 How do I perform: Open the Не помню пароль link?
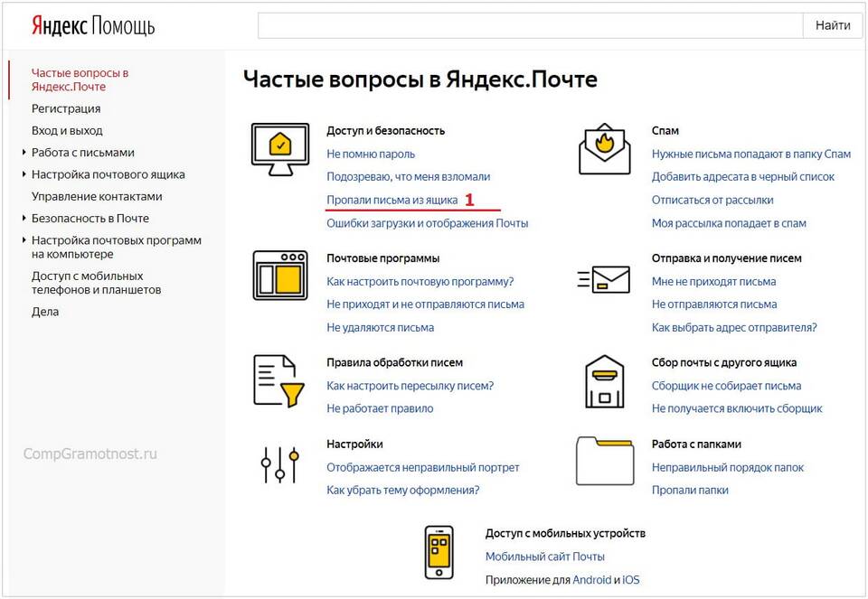tap(371, 154)
